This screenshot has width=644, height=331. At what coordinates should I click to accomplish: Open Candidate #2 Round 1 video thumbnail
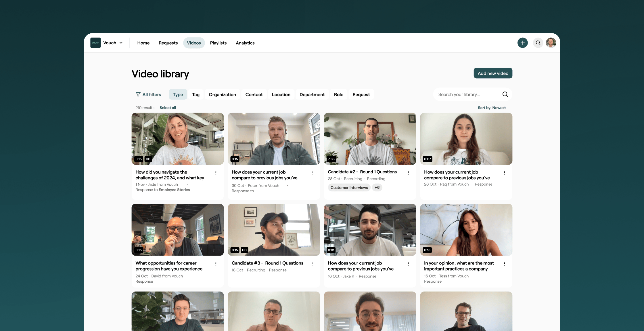(x=370, y=139)
